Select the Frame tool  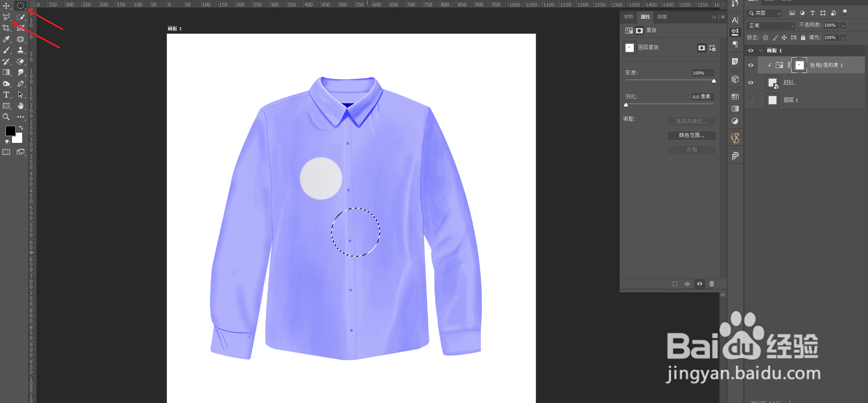pyautogui.click(x=20, y=28)
